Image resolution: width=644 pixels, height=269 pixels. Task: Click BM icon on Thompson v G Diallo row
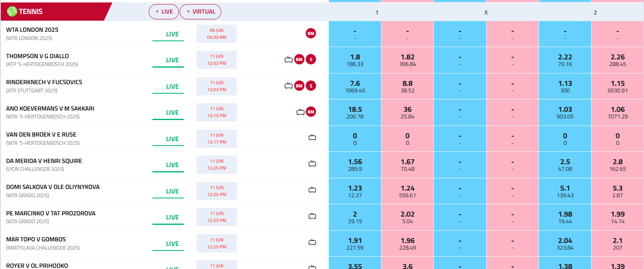coord(300,60)
